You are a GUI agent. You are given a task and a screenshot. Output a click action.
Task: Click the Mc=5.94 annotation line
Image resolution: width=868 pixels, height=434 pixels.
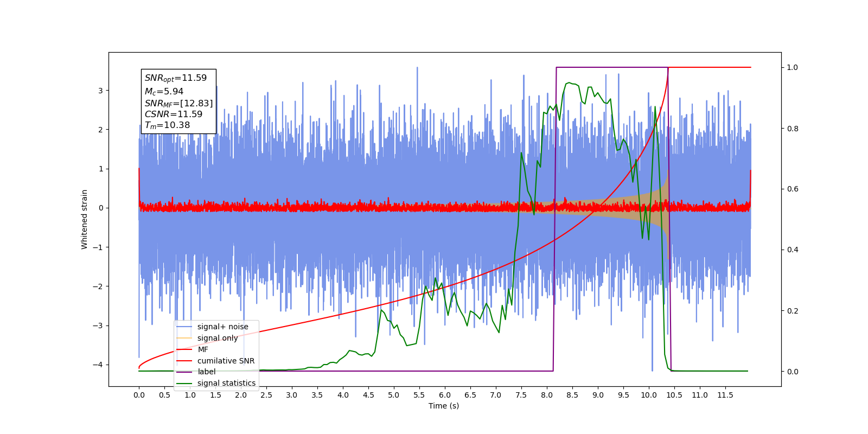coord(164,92)
